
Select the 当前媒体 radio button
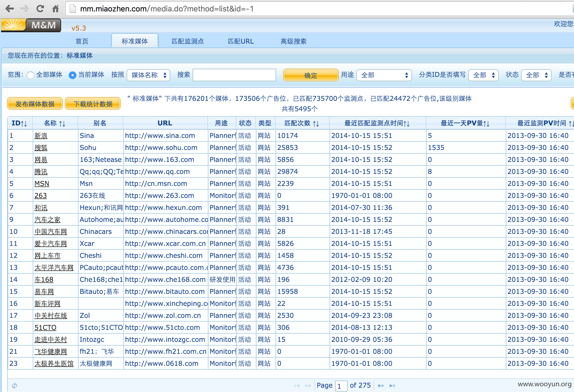(x=72, y=75)
